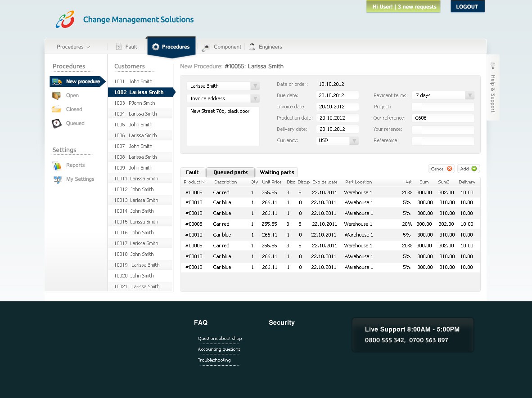Click the company logo icon
The height and width of the screenshot is (398, 532).
click(x=65, y=19)
